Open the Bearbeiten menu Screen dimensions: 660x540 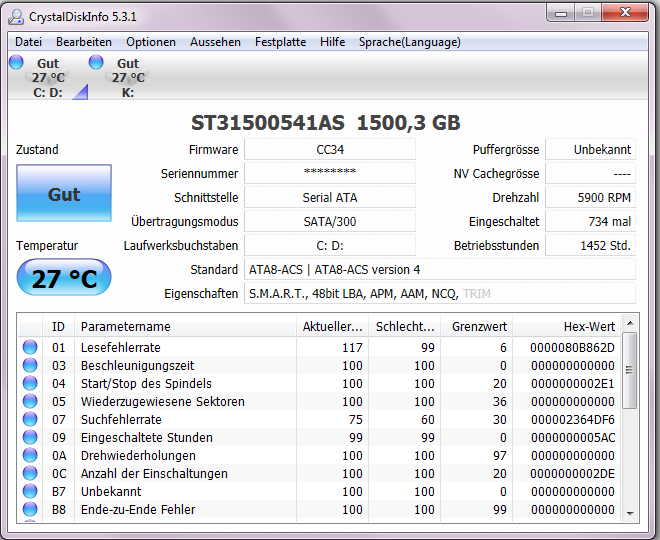click(x=84, y=42)
